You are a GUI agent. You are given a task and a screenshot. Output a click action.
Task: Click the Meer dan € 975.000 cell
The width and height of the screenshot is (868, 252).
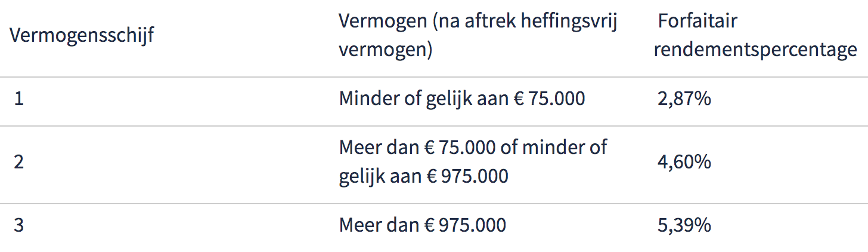(x=423, y=225)
